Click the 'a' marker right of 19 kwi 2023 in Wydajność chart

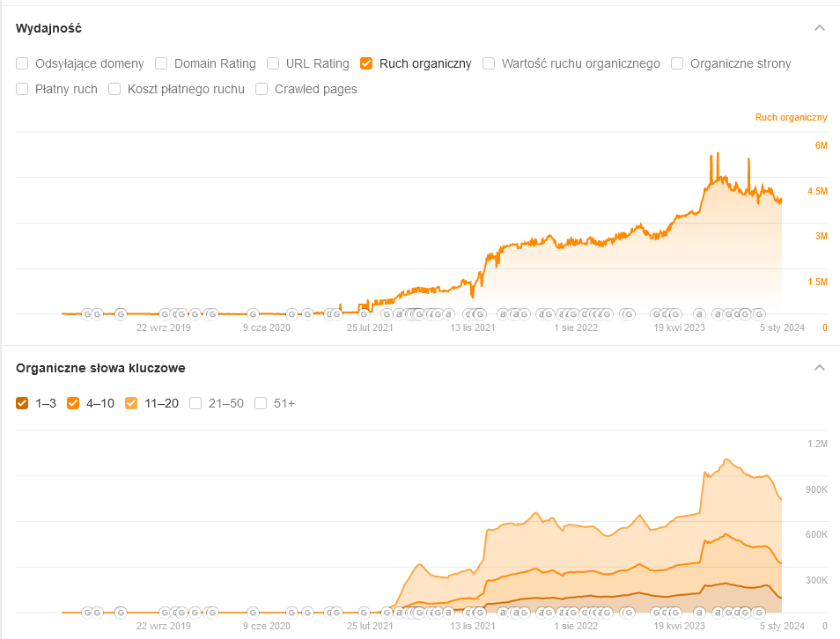click(x=699, y=313)
